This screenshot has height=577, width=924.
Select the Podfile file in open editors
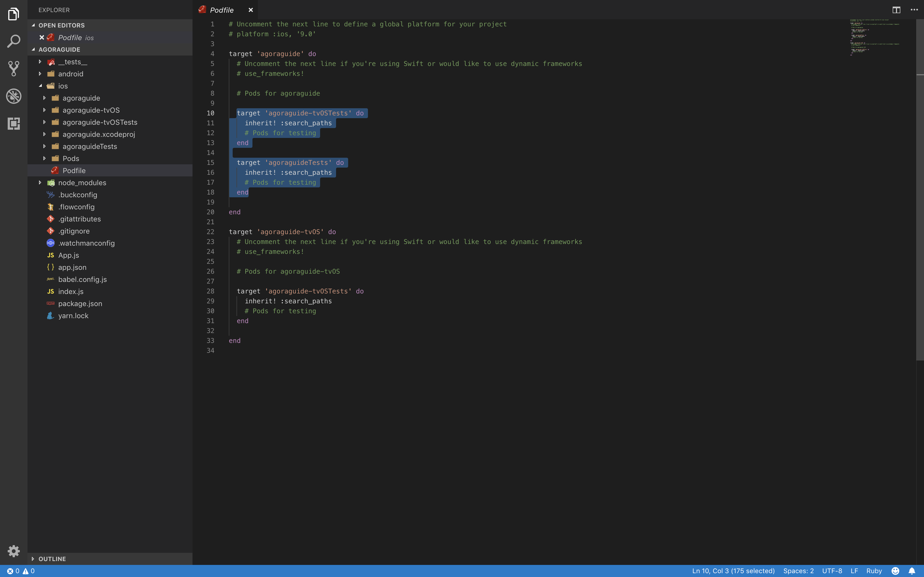pyautogui.click(x=70, y=37)
